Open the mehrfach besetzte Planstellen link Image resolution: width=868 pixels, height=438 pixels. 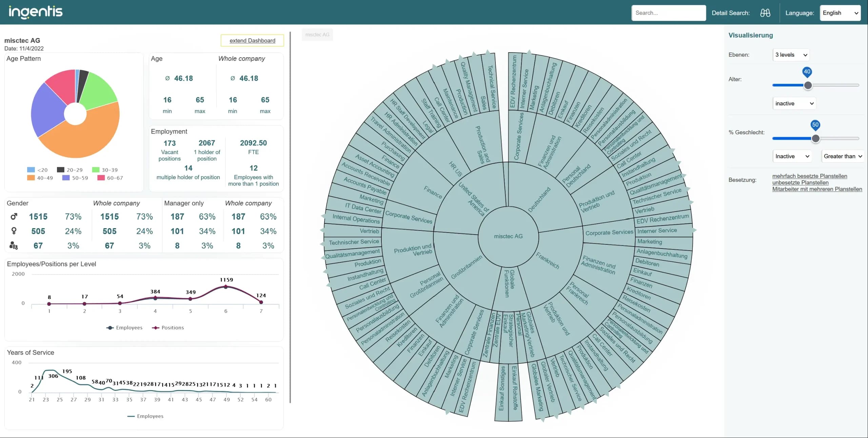coord(810,176)
